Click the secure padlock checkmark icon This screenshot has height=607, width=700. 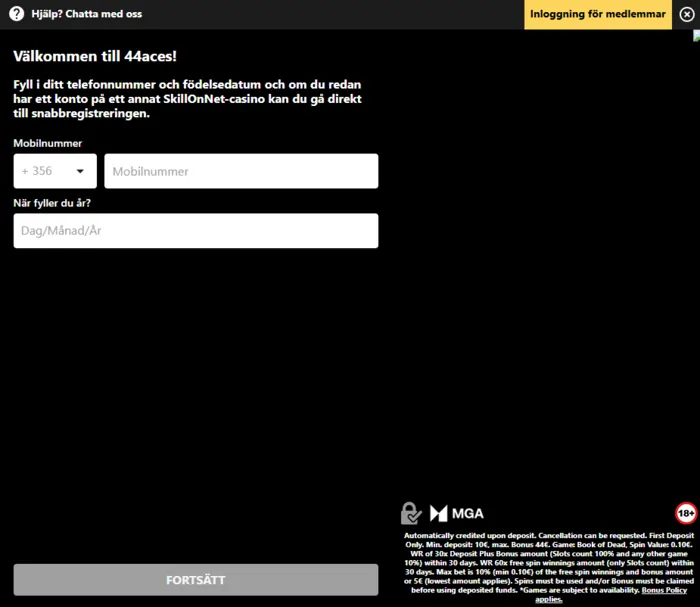(x=410, y=513)
